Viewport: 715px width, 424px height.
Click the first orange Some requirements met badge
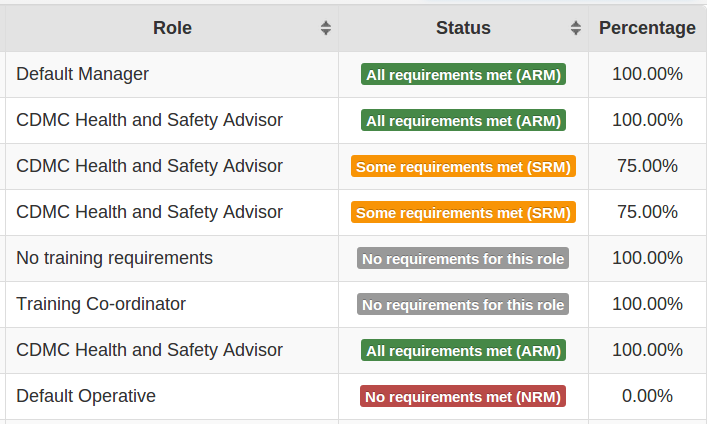pos(463,167)
